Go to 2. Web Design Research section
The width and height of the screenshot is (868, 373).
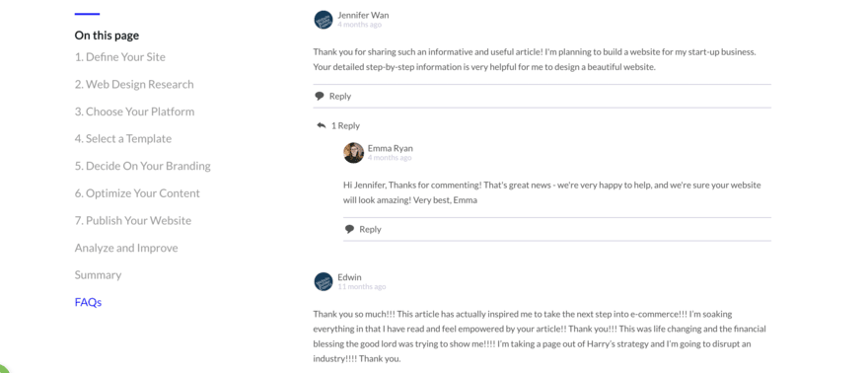click(x=134, y=84)
